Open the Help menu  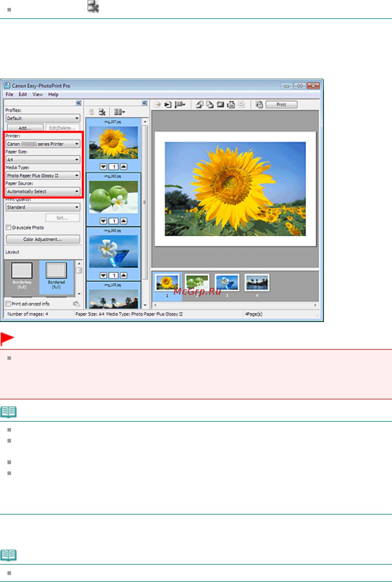(53, 94)
